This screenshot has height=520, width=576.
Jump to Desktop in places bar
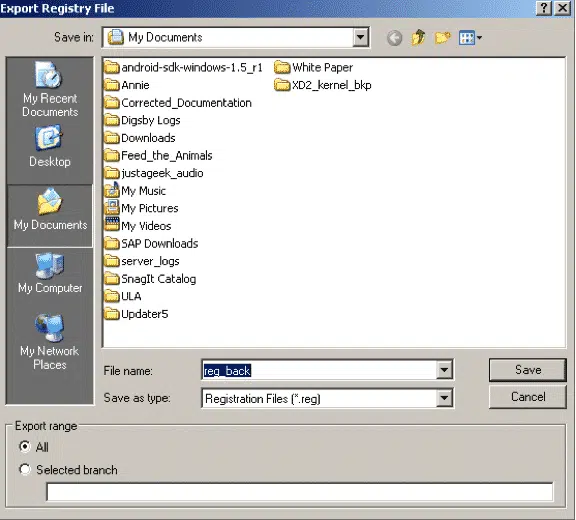(50, 146)
